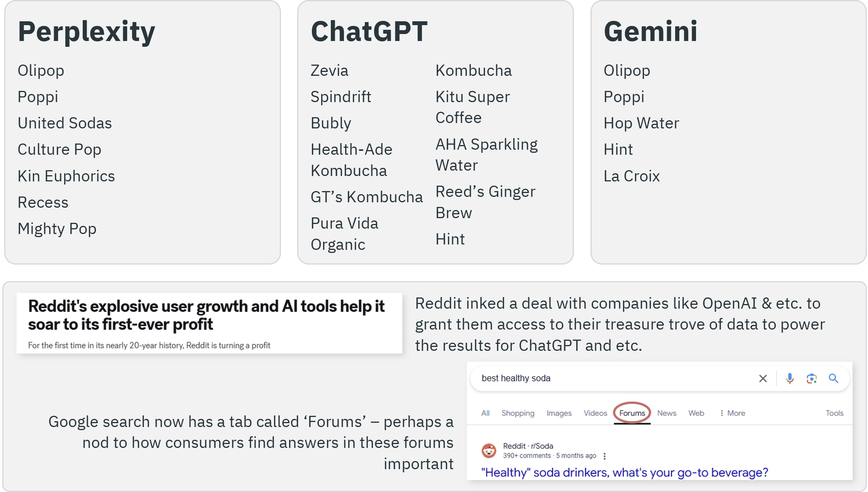Clear the search box with the X icon
Screen dimensions: 868x492
[762, 378]
